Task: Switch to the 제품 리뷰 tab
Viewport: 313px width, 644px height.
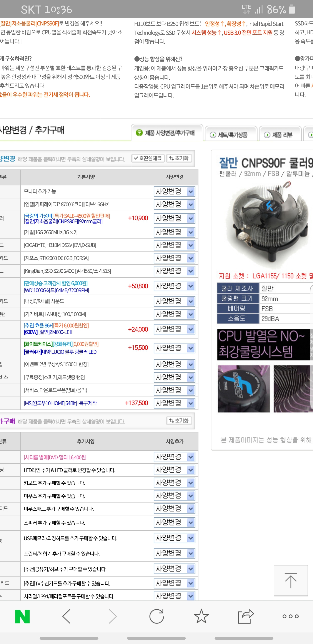Action: pos(280,134)
